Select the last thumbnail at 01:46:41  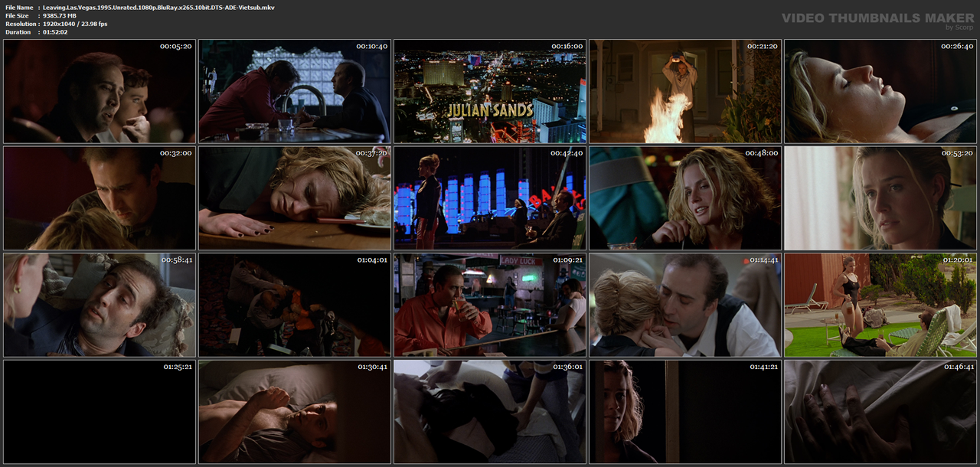[x=880, y=411]
